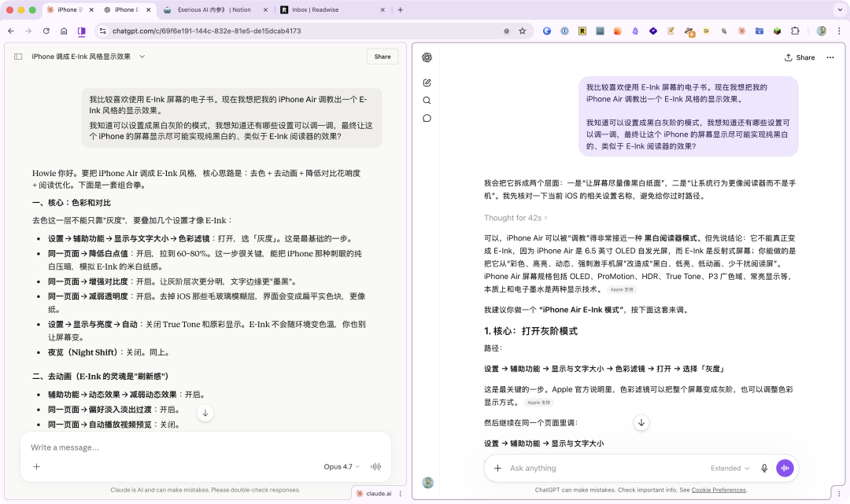850x504 pixels.
Task: Add attachment in ChatGPT composer
Action: point(497,469)
